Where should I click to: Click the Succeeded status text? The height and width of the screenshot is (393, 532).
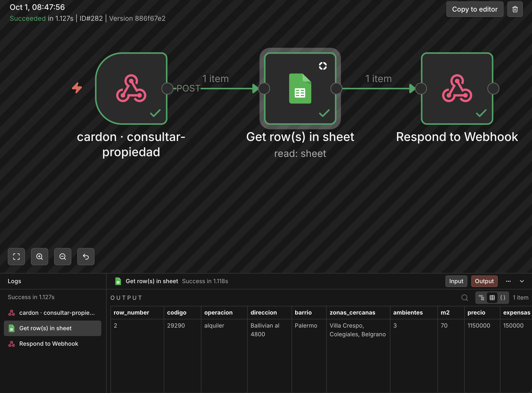pos(28,18)
